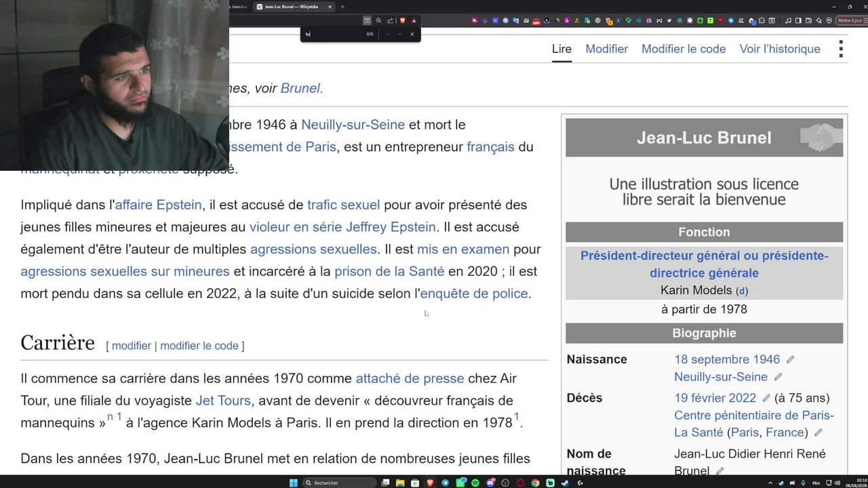Open the 'Modifier' page tab
Image resolution: width=868 pixels, height=488 pixels.
tap(606, 49)
